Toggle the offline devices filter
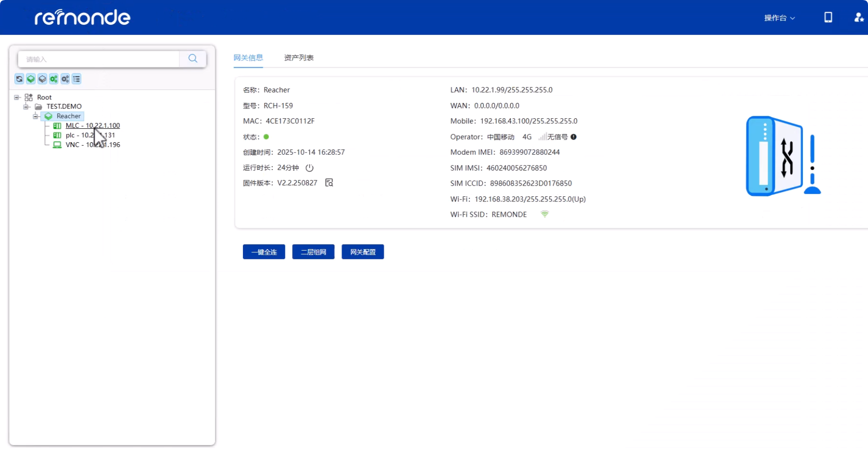This screenshot has width=868, height=449. (x=42, y=79)
